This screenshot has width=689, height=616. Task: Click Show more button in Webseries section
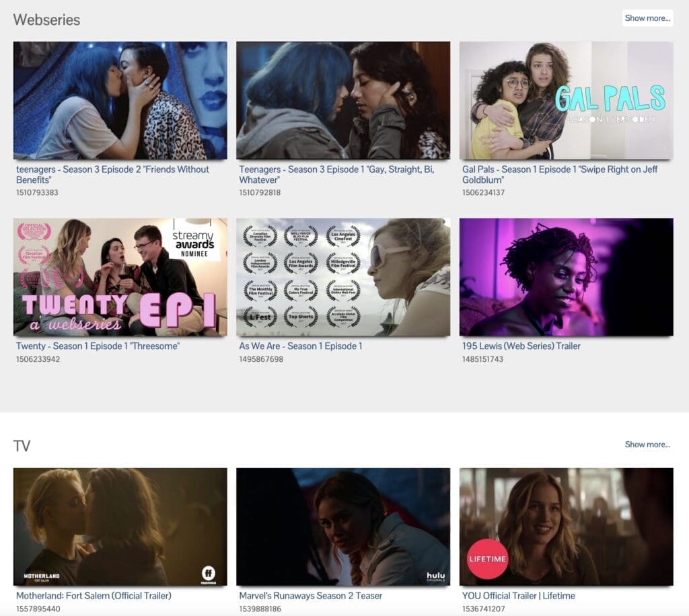(x=647, y=18)
